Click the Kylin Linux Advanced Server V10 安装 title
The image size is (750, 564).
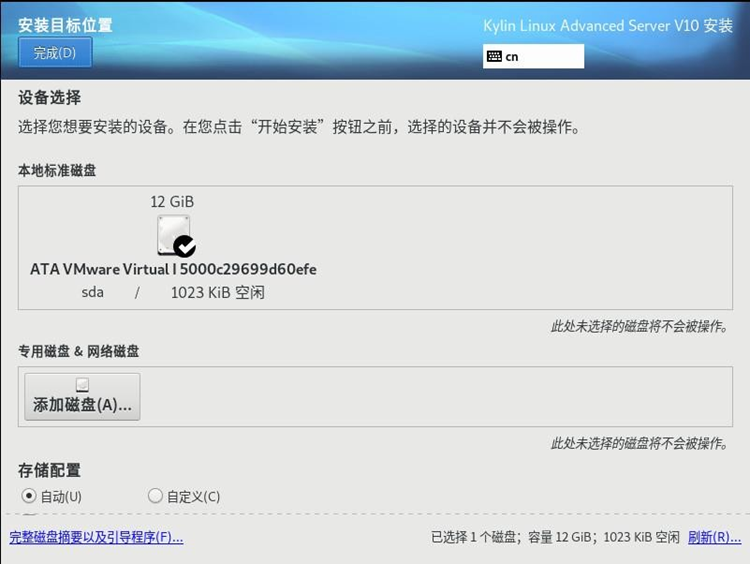608,25
